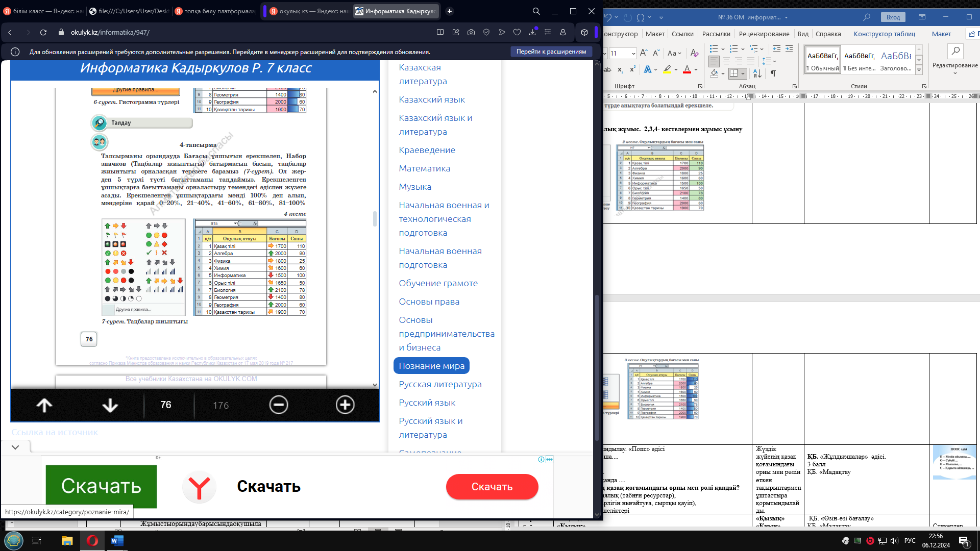Click the Перейти к расширениям button

coord(551,52)
